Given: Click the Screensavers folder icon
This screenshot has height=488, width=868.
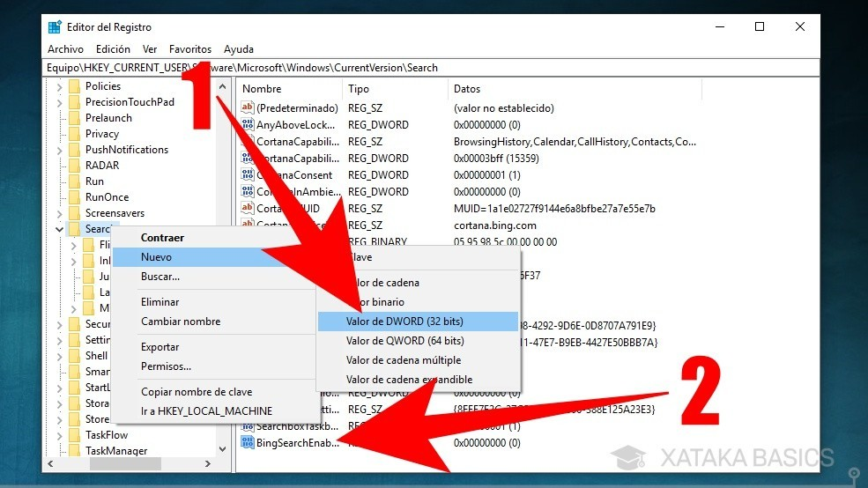Looking at the screenshot, I should pos(74,213).
